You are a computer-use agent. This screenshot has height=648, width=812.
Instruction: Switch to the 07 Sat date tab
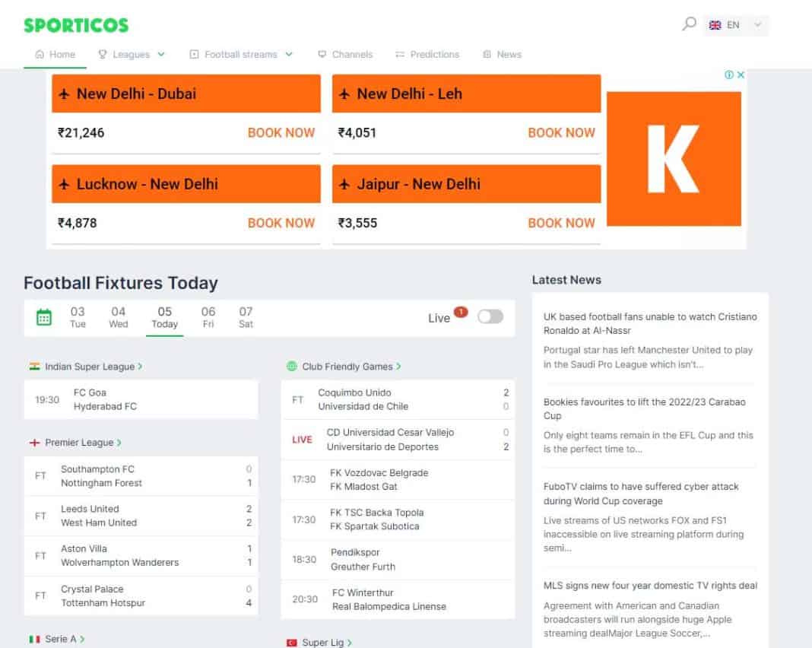coord(245,316)
